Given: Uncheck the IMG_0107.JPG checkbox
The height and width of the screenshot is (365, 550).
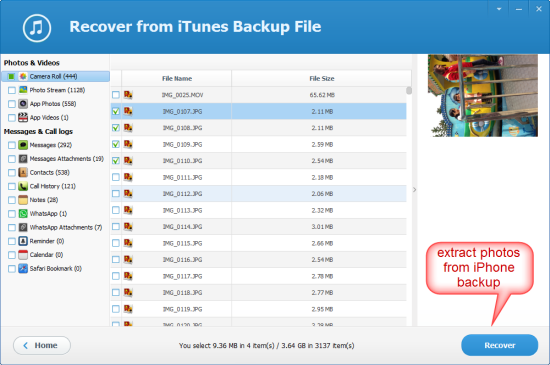Looking at the screenshot, I should coord(116,111).
